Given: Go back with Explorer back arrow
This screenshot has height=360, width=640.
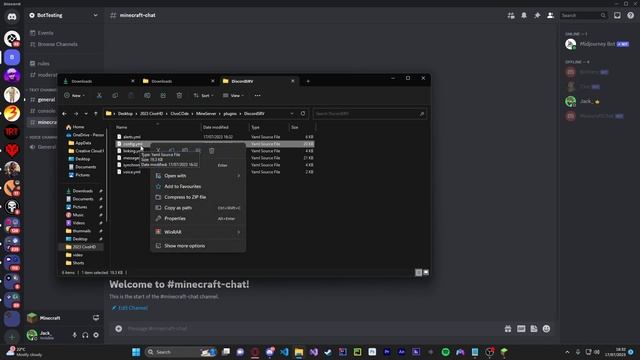Looking at the screenshot, I should pyautogui.click(x=64, y=113).
